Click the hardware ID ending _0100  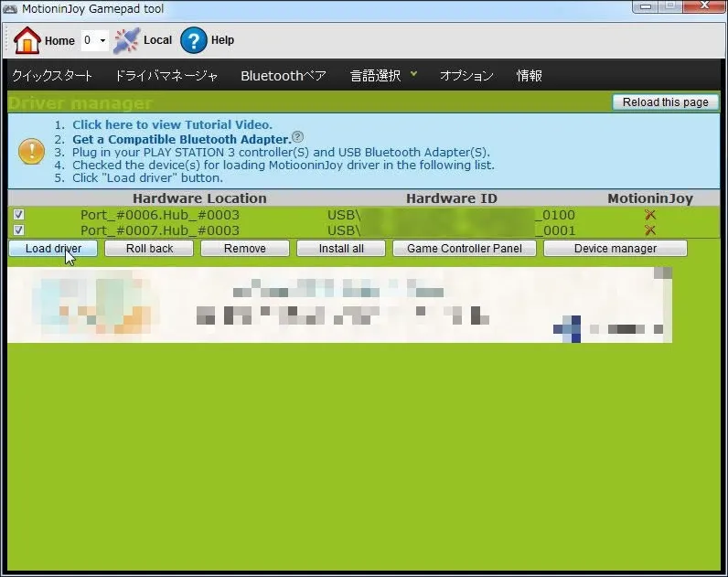pos(451,215)
